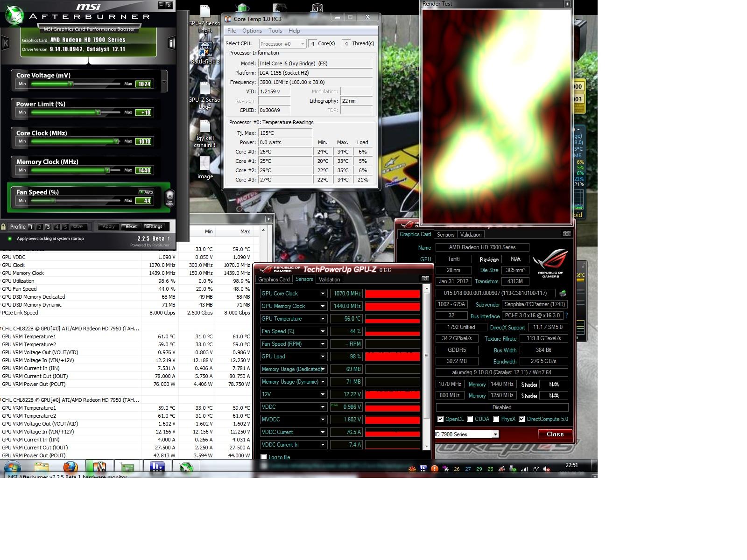
Task: Click the Core Voltage value field 1024
Action: coord(144,84)
